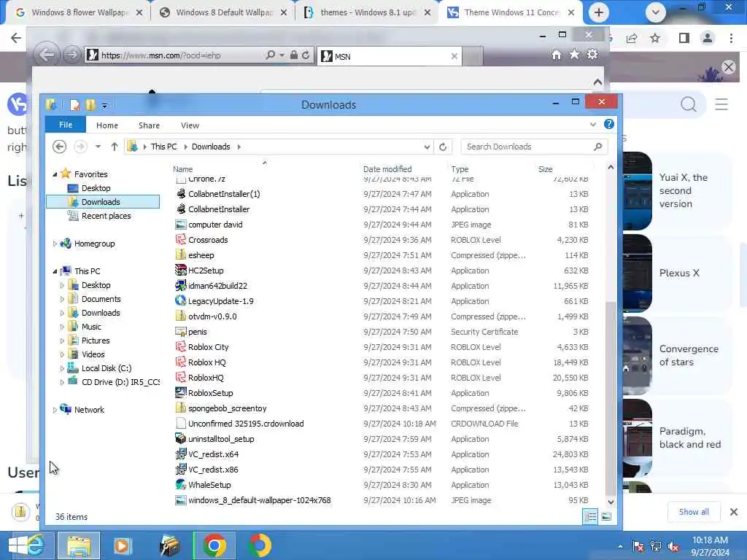Image resolution: width=747 pixels, height=560 pixels.
Task: Select the WhaleSetup application file
Action: coord(209,485)
